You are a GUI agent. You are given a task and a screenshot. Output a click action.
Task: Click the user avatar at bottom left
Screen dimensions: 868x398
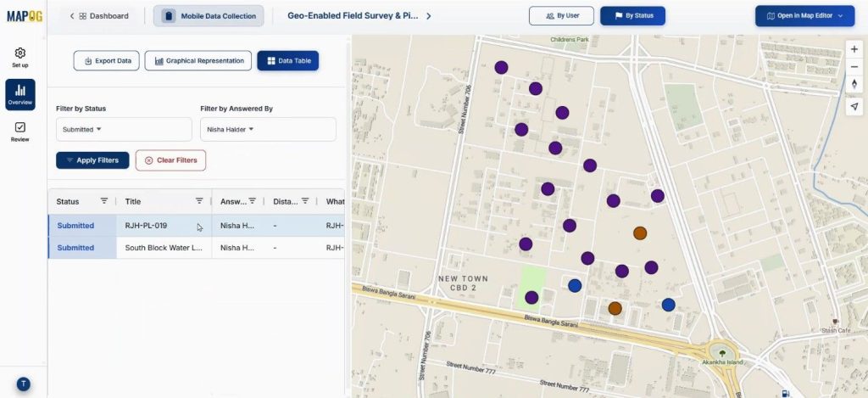[x=23, y=384]
